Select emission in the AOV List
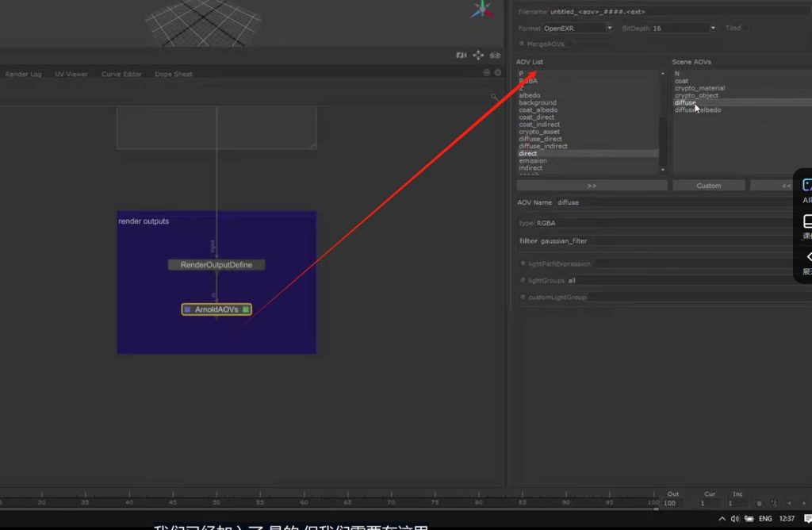 pyautogui.click(x=533, y=161)
